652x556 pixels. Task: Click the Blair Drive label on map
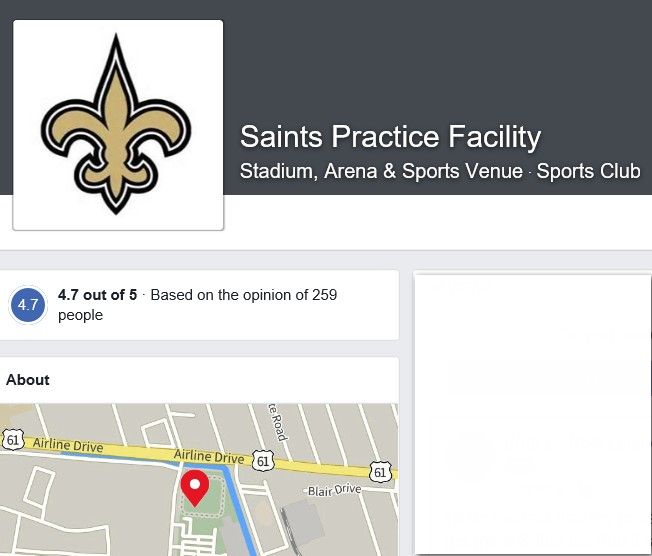[x=334, y=490]
